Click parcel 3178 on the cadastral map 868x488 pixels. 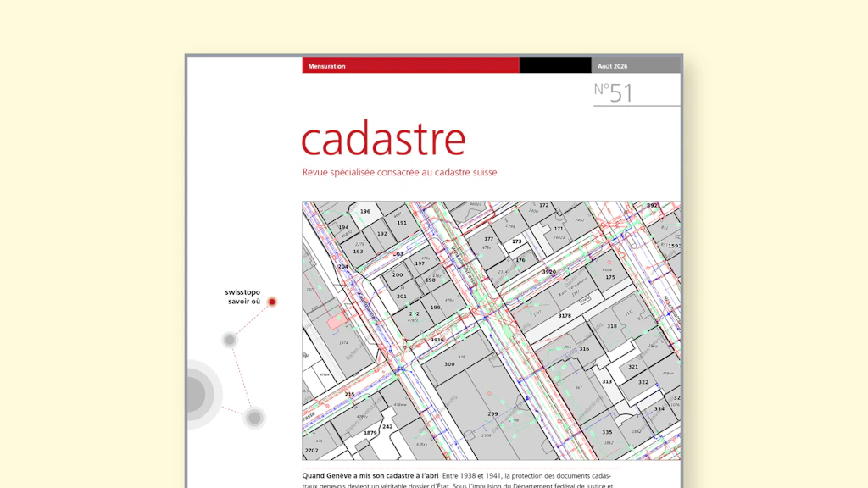(x=565, y=316)
